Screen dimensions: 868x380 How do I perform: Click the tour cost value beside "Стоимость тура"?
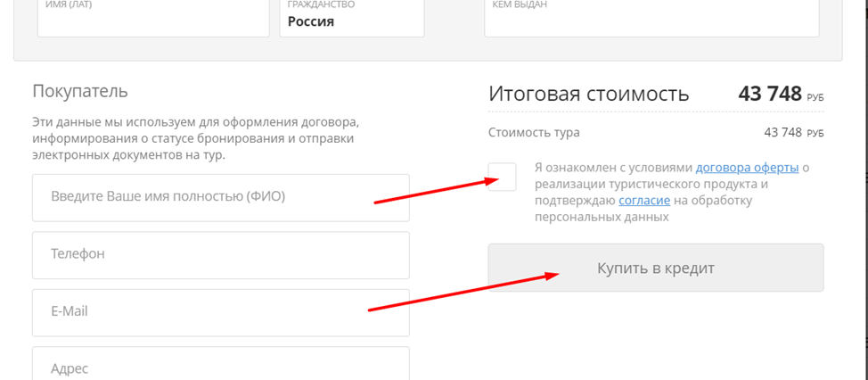coord(783,133)
